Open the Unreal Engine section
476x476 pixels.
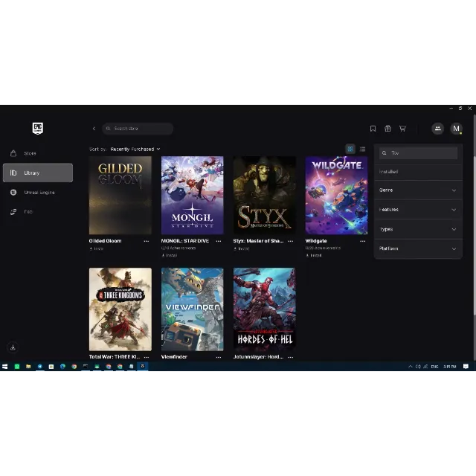click(x=38, y=192)
